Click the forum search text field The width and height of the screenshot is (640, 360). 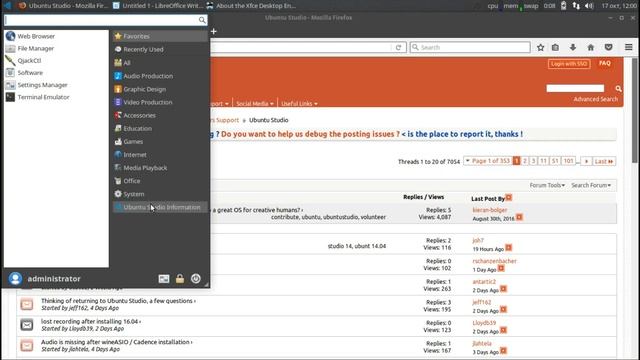coord(575,89)
